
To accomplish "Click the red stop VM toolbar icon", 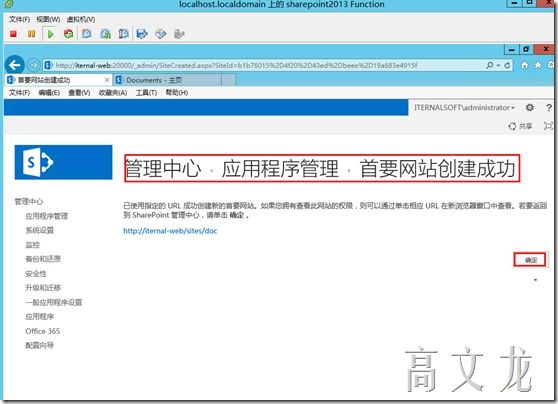I will tap(14, 34).
